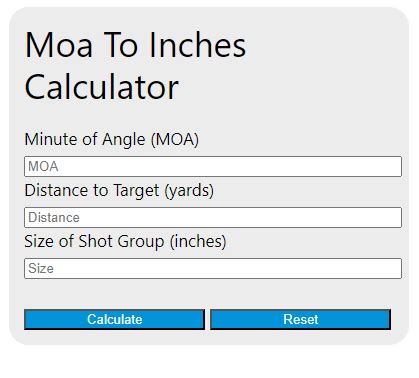419x378 pixels.
Task: Activate the Size input box
Action: 213,268
